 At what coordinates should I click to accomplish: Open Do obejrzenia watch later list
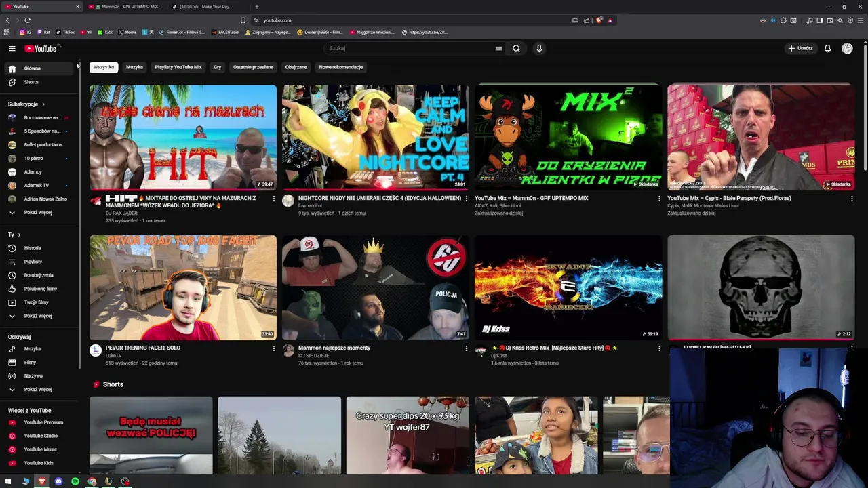pyautogui.click(x=39, y=275)
